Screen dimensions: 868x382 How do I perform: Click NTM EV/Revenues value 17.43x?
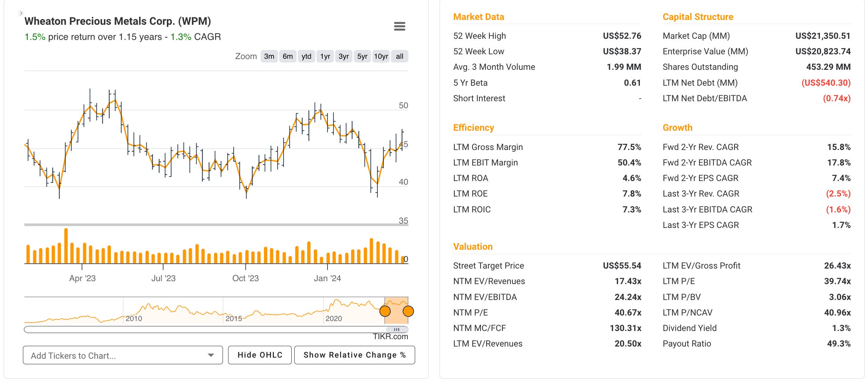click(x=628, y=281)
